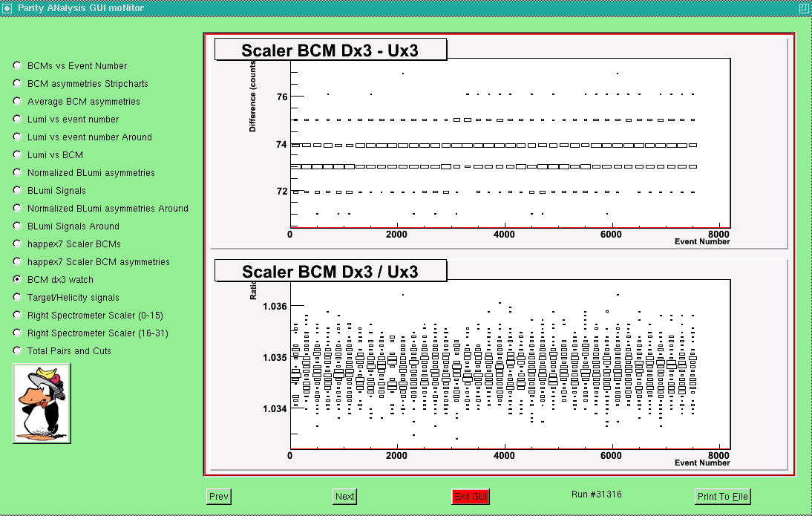Click Print To File button
This screenshot has width=812, height=516.
point(722,496)
